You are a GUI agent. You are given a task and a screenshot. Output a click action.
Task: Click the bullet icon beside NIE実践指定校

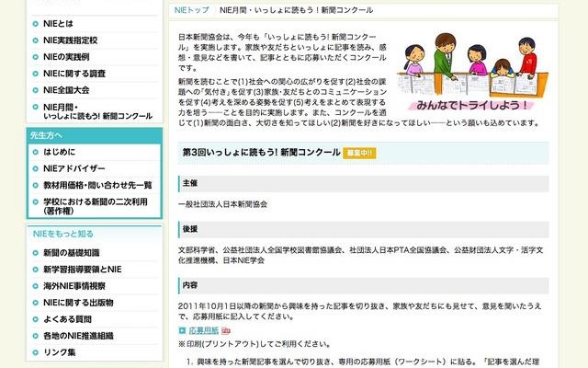[36, 40]
